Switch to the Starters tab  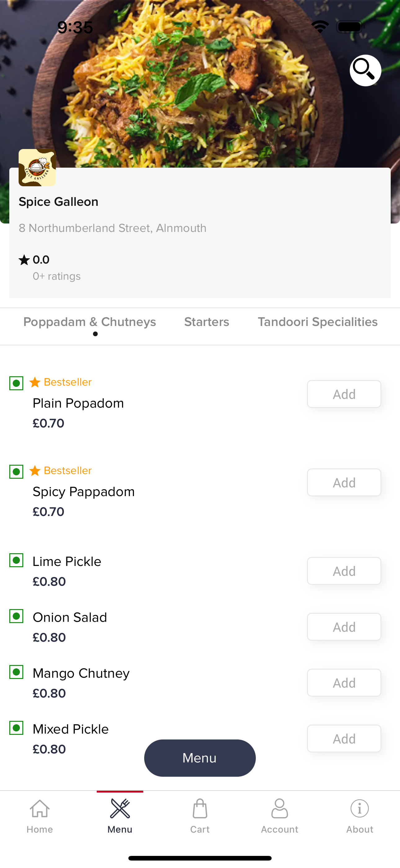click(207, 322)
